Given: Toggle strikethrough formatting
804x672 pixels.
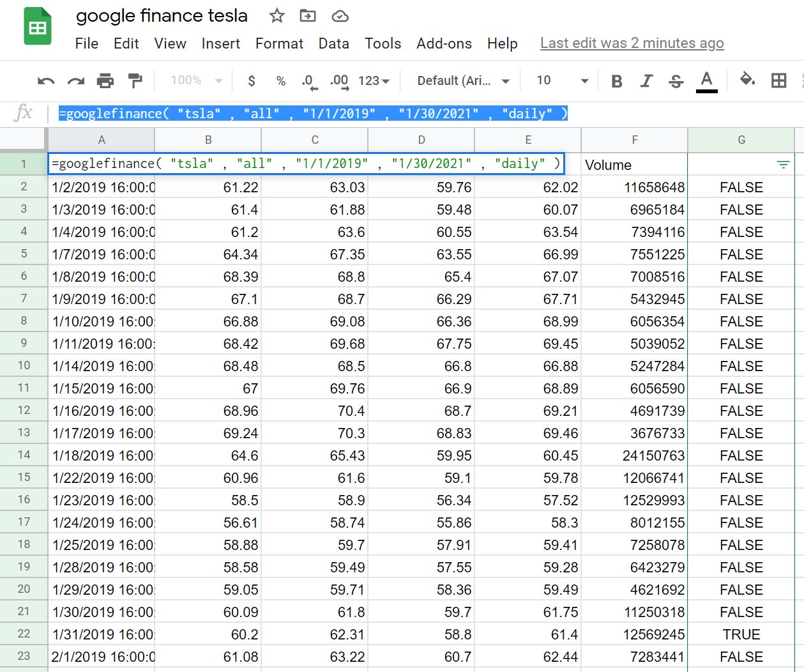Looking at the screenshot, I should [676, 81].
